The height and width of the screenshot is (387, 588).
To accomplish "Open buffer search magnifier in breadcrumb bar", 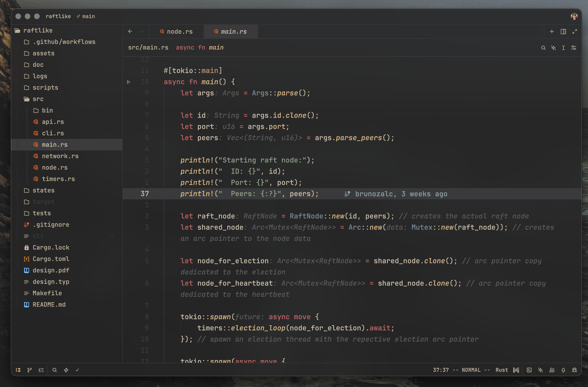I will (543, 48).
